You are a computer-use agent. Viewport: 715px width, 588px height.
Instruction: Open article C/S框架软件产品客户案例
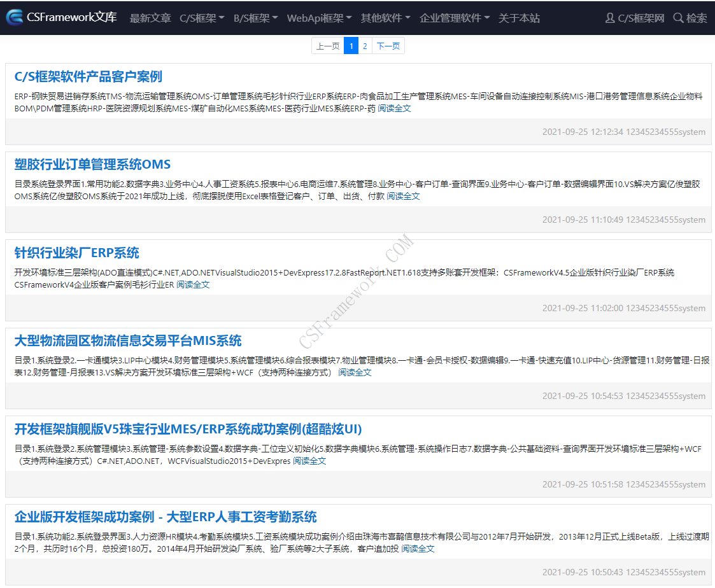tap(88, 76)
